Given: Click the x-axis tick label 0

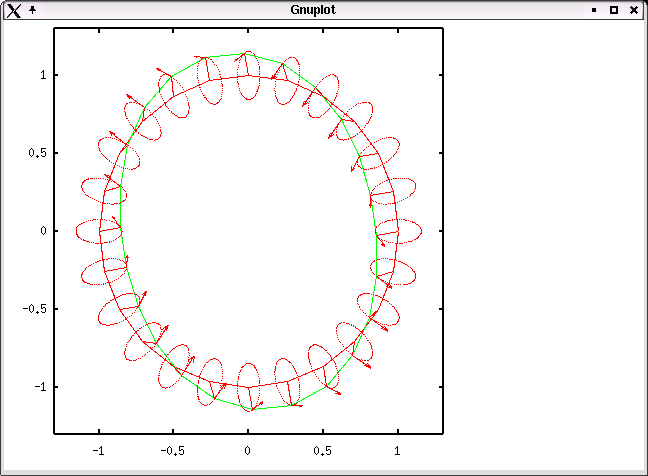Looking at the screenshot, I should (x=248, y=451).
